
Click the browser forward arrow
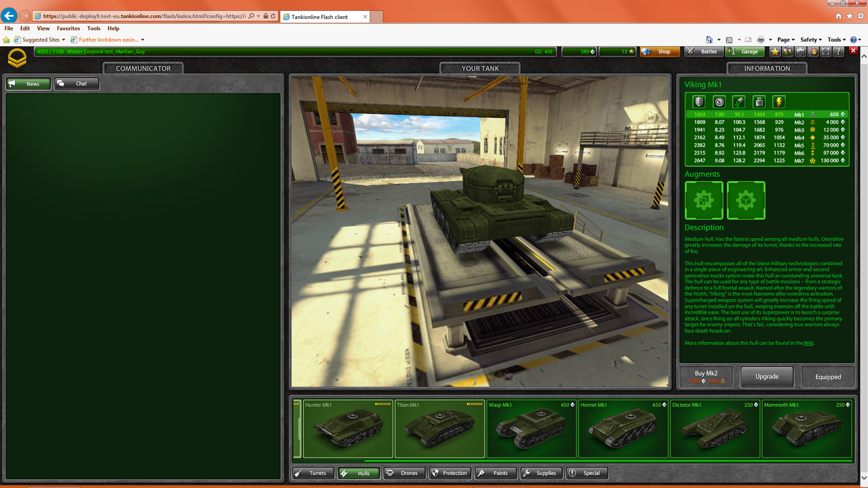click(24, 16)
